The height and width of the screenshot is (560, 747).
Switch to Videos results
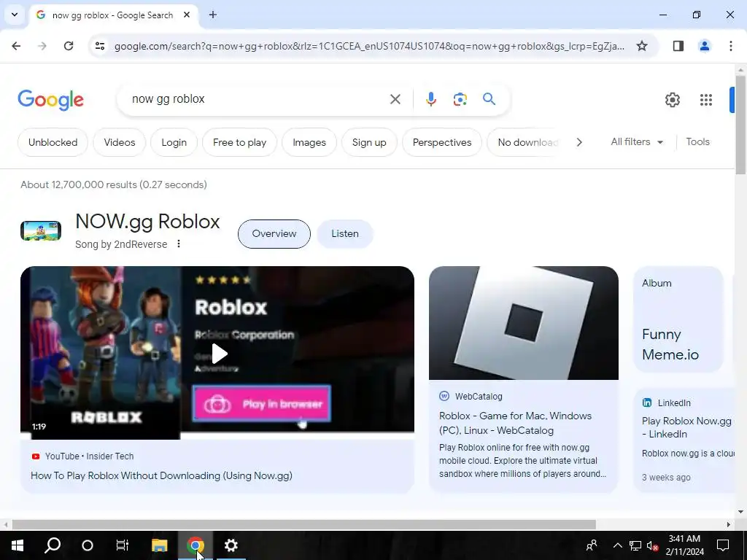click(120, 142)
